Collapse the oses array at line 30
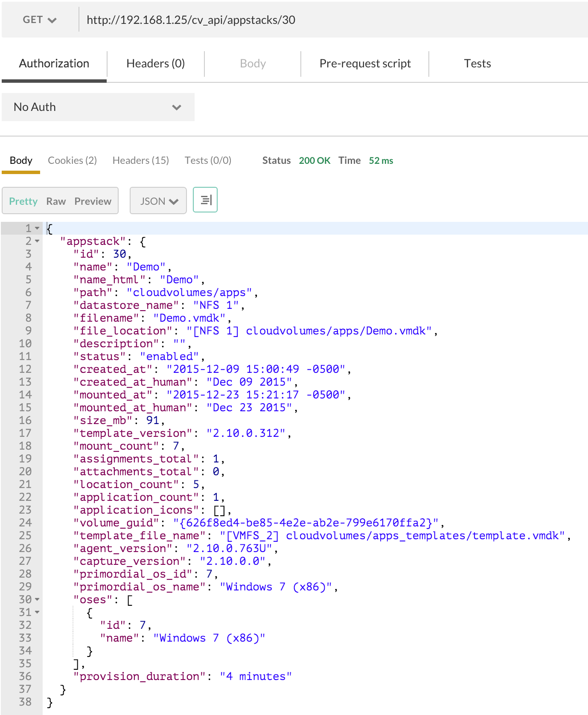The image size is (588, 715). 37,600
